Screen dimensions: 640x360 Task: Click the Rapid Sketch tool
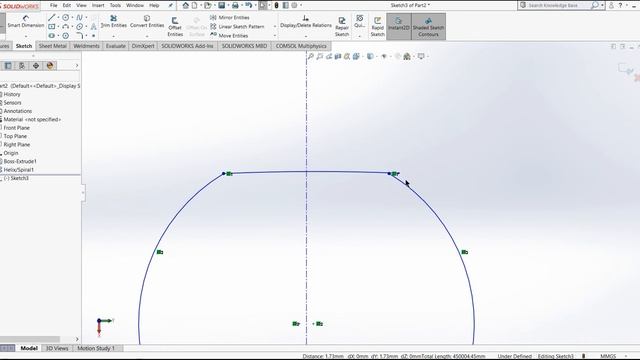[377, 27]
